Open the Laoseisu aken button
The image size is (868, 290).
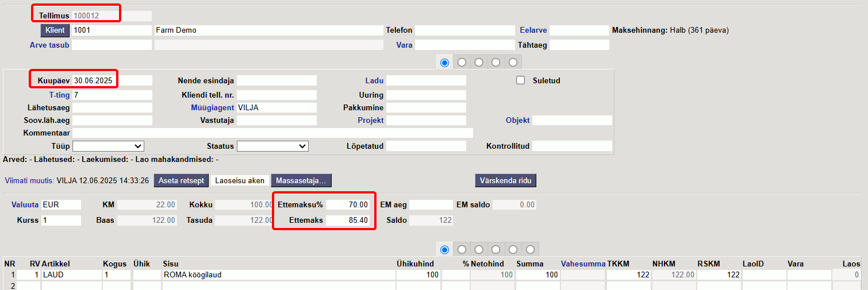coord(239,180)
